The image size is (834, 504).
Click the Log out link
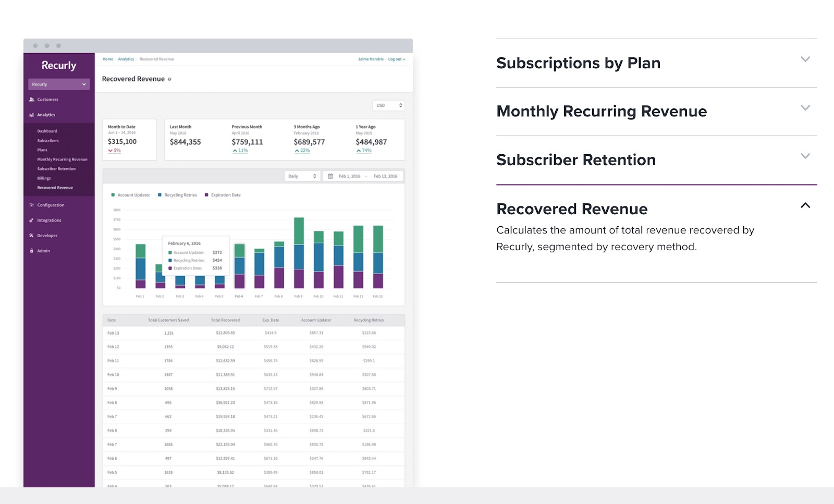click(x=396, y=59)
